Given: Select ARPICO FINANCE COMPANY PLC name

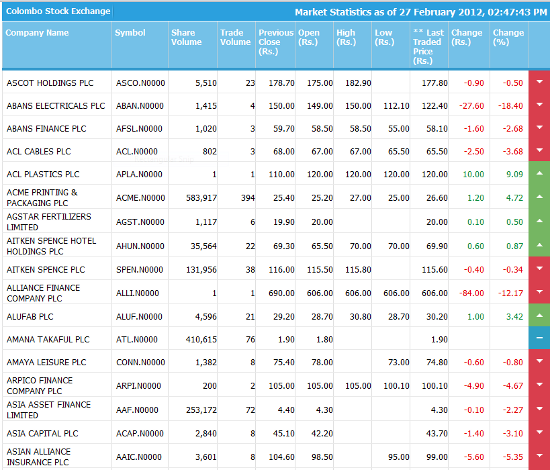Looking at the screenshot, I should point(39,386).
